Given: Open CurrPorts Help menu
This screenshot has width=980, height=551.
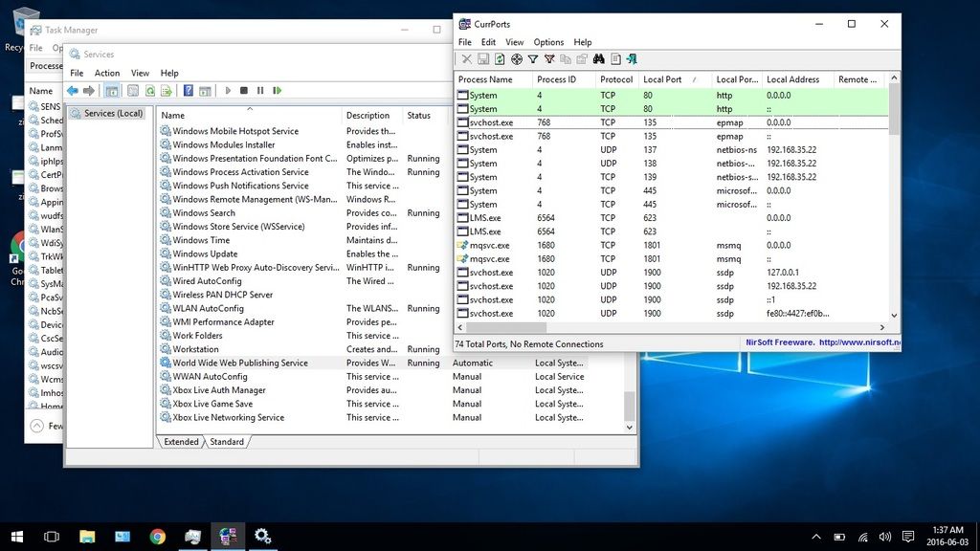Looking at the screenshot, I should pos(583,42).
